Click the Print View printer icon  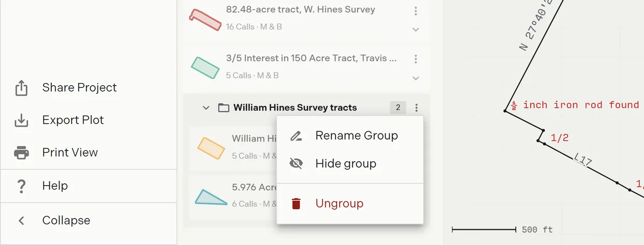point(21,153)
